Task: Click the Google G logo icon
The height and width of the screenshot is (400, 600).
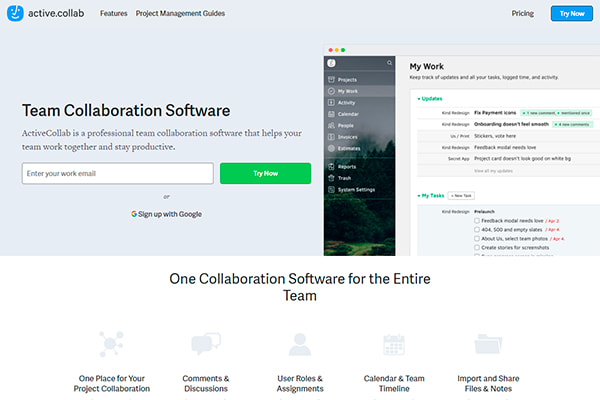Action: point(134,214)
